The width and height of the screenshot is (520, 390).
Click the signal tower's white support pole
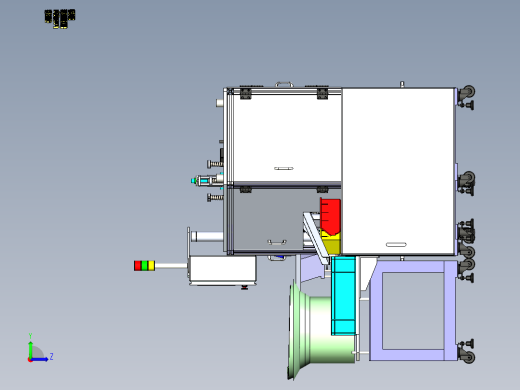[171, 266]
